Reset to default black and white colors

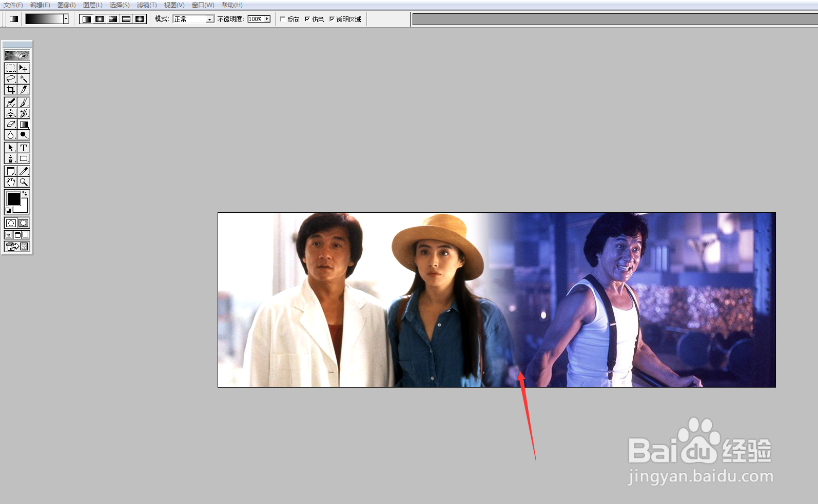tap(8, 210)
